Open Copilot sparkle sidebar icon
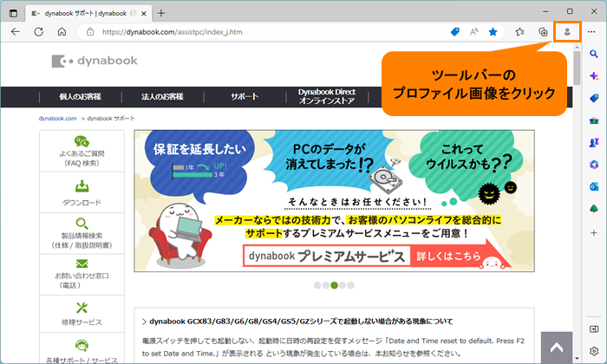Screen dimensions: 607x364 click(x=594, y=75)
